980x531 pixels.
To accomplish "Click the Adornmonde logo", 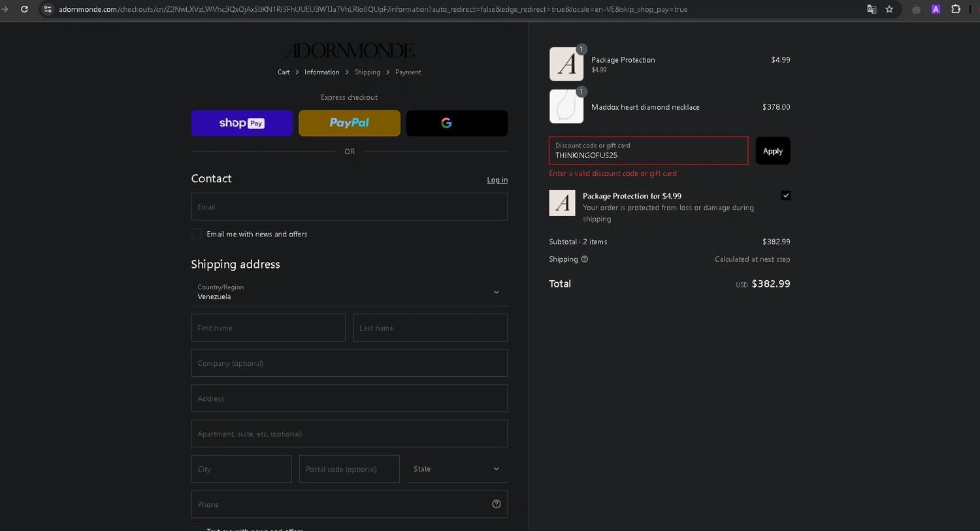I will (x=350, y=50).
